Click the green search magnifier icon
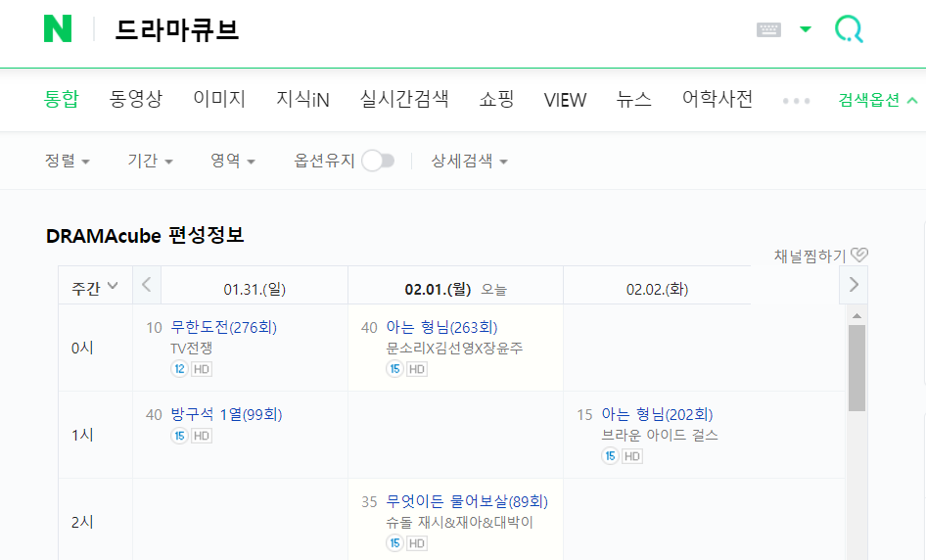 849,29
